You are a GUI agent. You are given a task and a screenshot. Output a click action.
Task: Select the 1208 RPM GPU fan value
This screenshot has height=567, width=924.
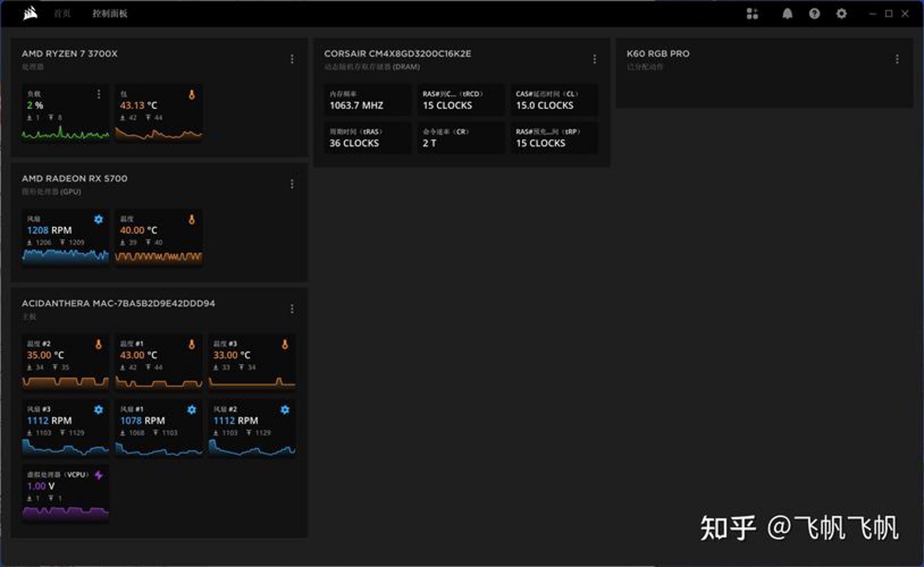(50, 230)
